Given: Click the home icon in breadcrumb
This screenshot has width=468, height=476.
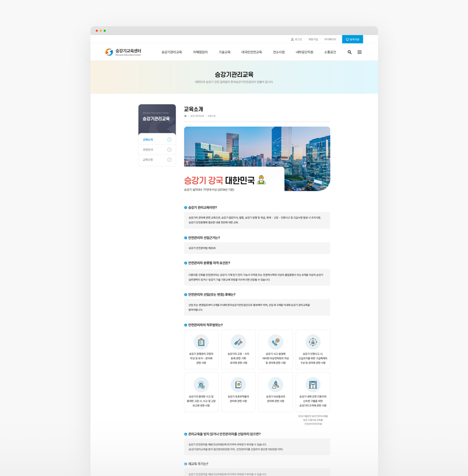Looking at the screenshot, I should pyautogui.click(x=186, y=116).
